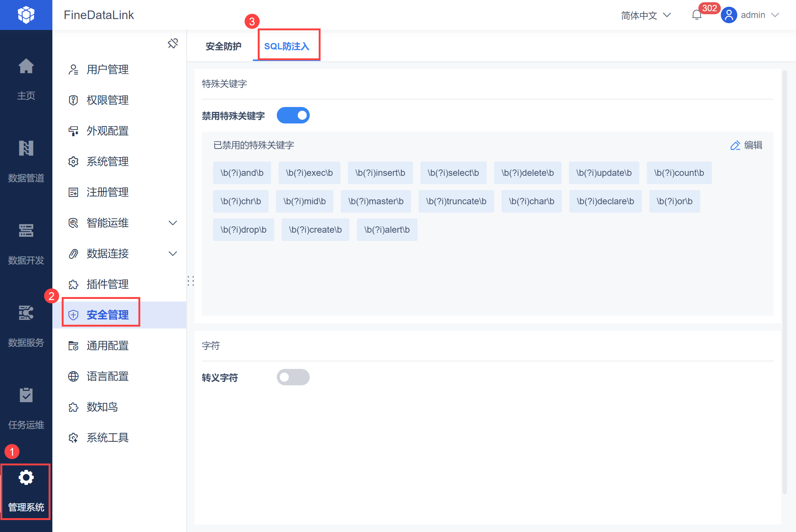This screenshot has height=532, width=796.
Task: Select 用户管理 in side menu
Action: click(108, 70)
